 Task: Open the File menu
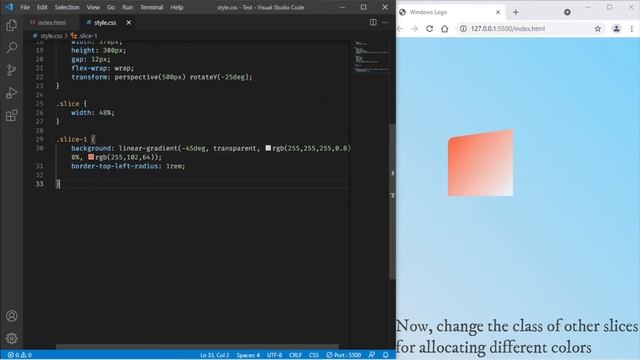25,7
